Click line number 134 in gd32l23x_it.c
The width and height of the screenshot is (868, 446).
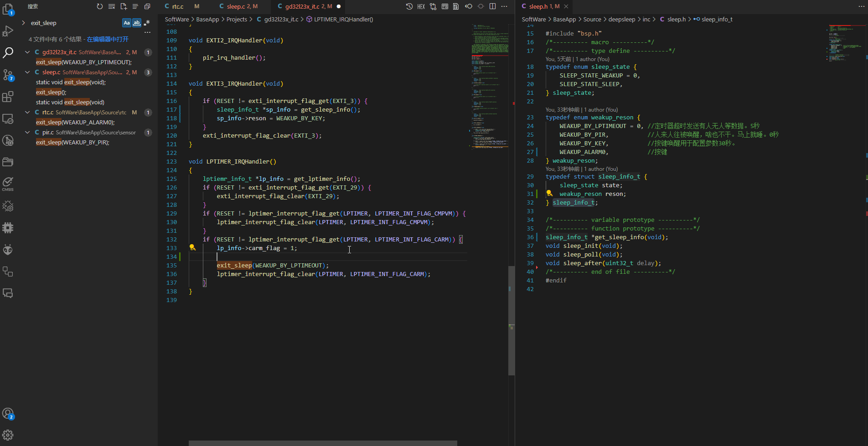click(171, 256)
